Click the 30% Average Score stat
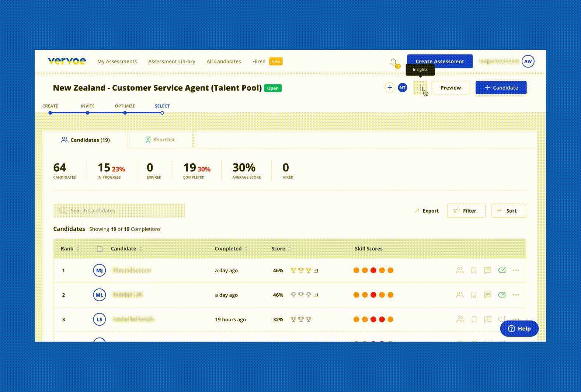The image size is (581, 392). tap(246, 171)
